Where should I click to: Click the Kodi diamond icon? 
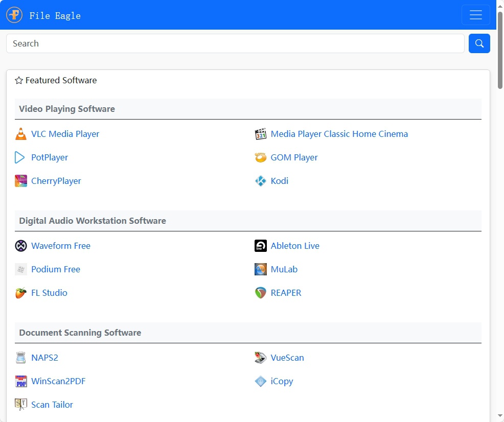click(x=261, y=181)
